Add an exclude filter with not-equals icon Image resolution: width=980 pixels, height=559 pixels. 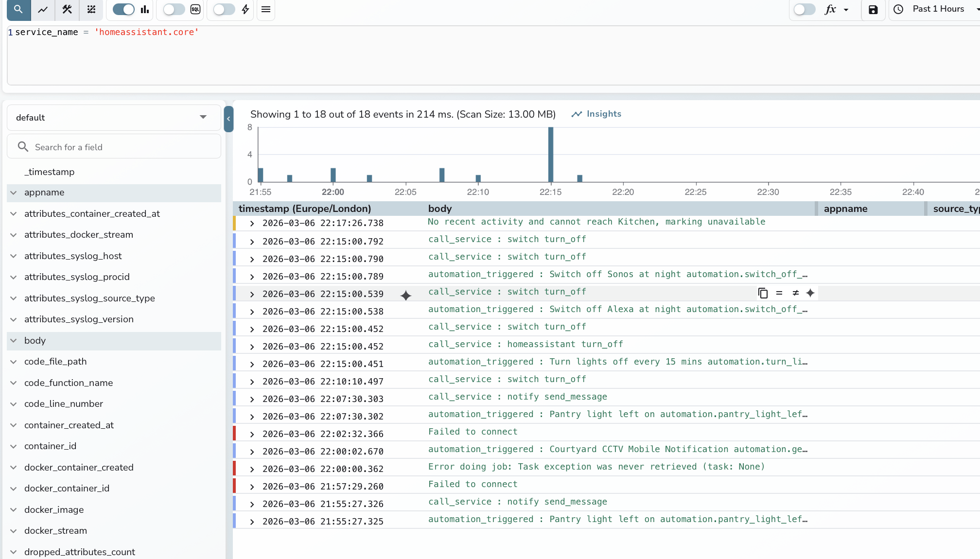[795, 293]
